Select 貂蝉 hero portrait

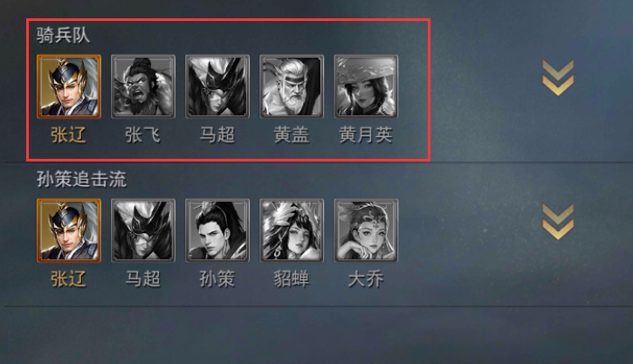292,230
